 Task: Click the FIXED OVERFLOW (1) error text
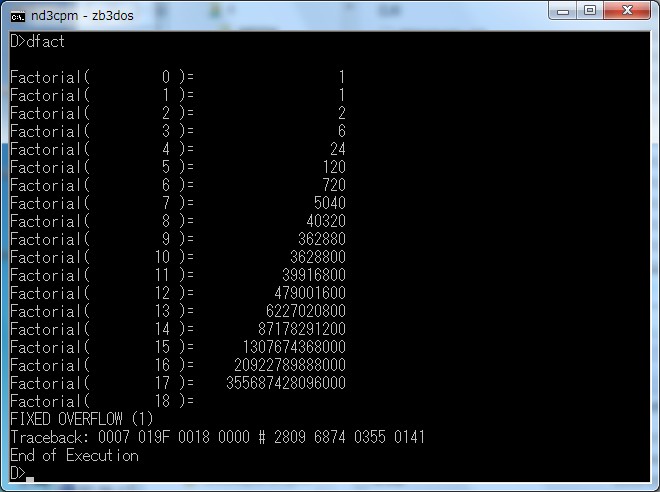point(82,419)
